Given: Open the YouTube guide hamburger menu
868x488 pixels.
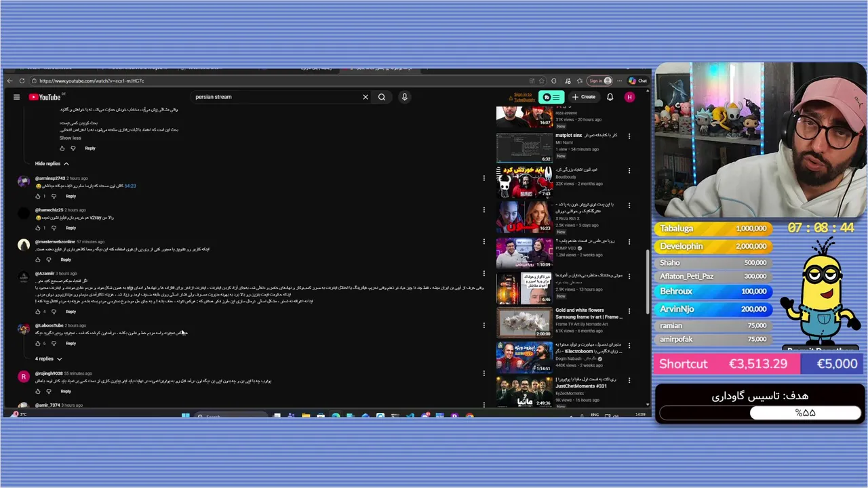Looking at the screenshot, I should coord(16,97).
